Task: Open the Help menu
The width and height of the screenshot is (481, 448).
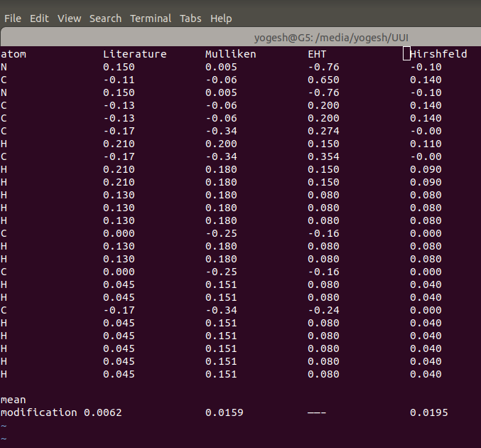Action: (221, 18)
